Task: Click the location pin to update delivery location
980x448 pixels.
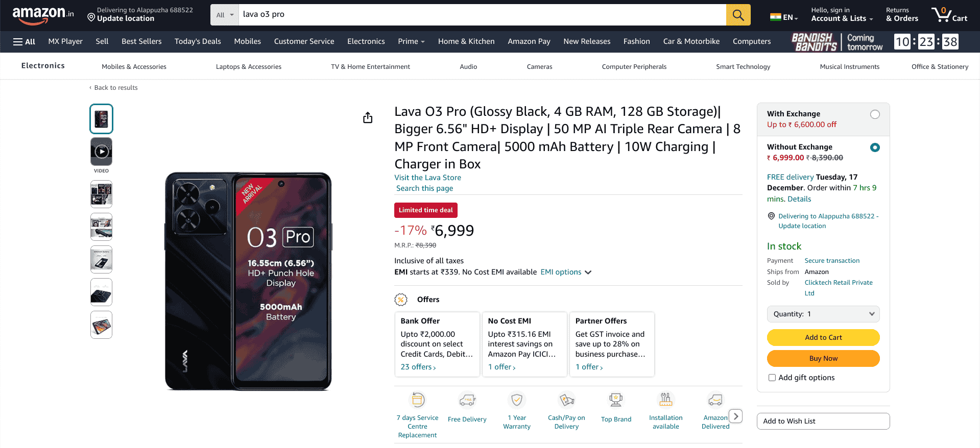Action: (91, 17)
